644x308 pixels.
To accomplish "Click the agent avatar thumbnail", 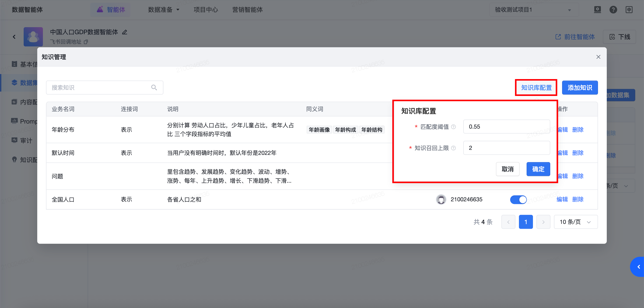I will click(x=33, y=37).
